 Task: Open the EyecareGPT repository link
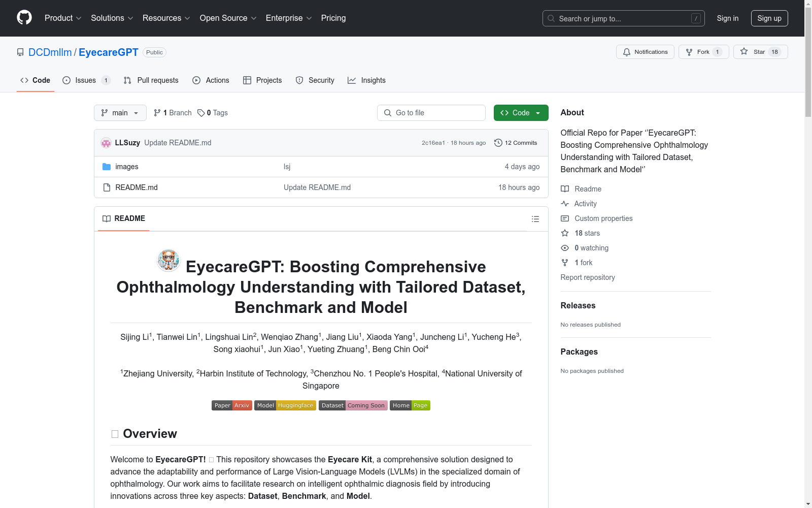109,52
